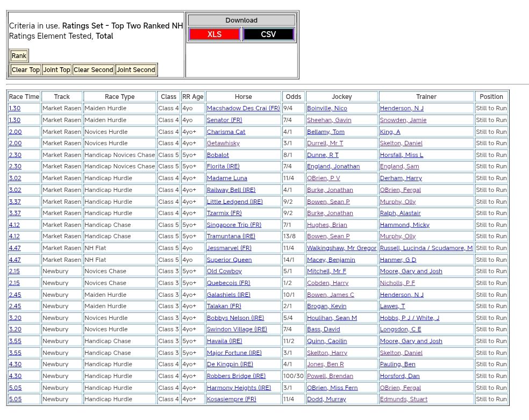
Task: Click the Horse column header
Action: [243, 97]
